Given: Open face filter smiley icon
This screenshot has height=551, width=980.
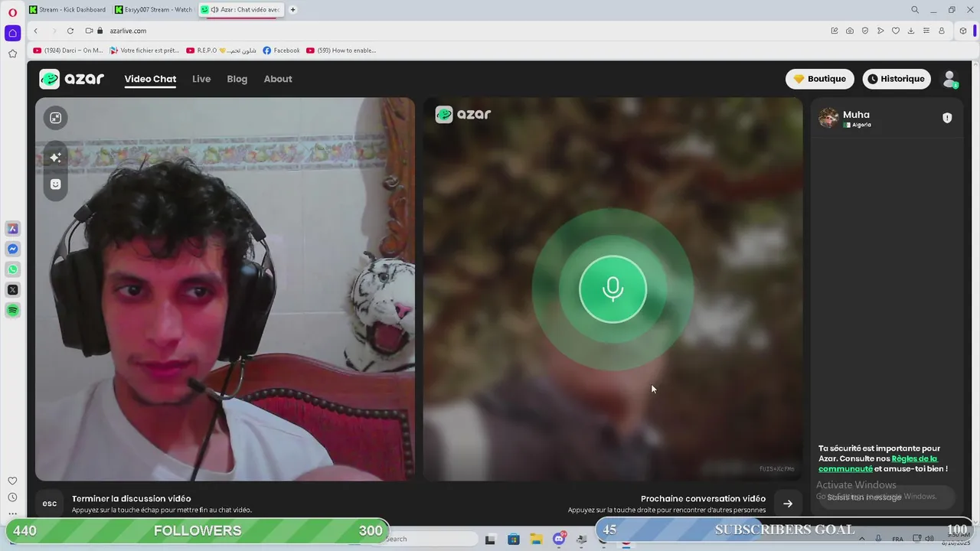Looking at the screenshot, I should (x=56, y=184).
